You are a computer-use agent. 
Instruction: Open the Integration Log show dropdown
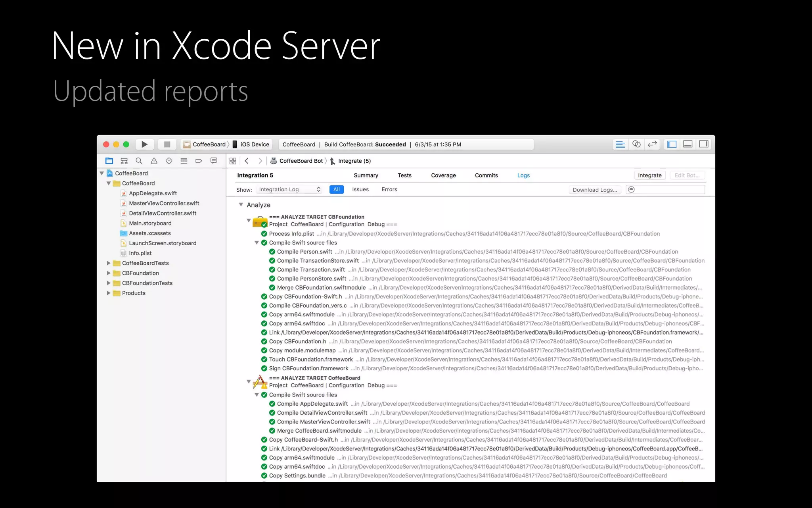289,190
